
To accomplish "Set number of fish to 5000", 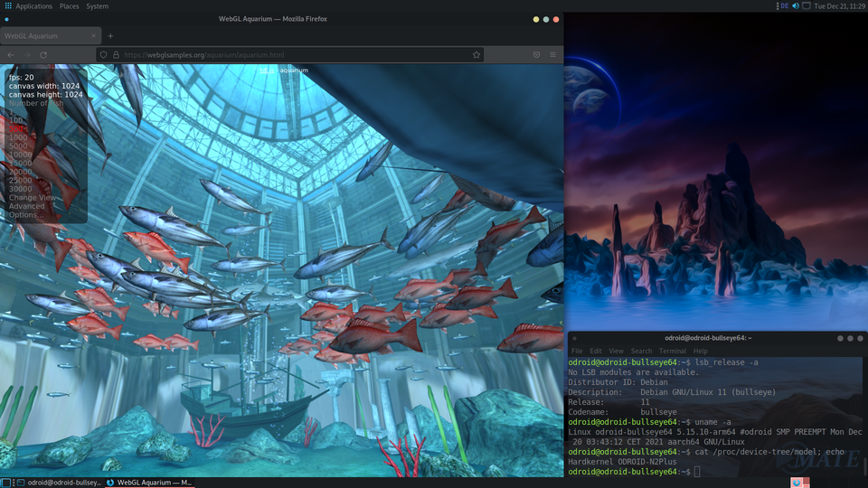I will coord(18,146).
